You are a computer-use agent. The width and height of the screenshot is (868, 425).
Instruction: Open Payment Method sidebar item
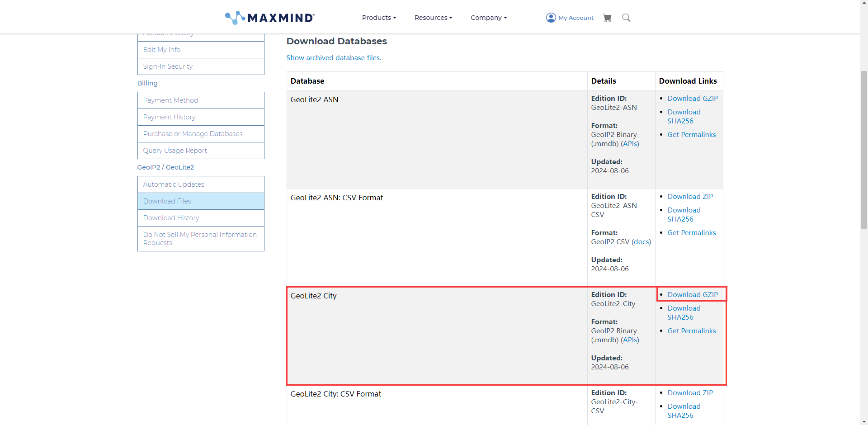pyautogui.click(x=201, y=100)
